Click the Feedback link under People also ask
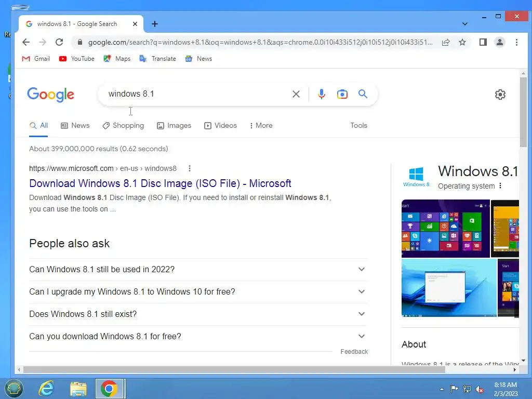 pos(354,352)
